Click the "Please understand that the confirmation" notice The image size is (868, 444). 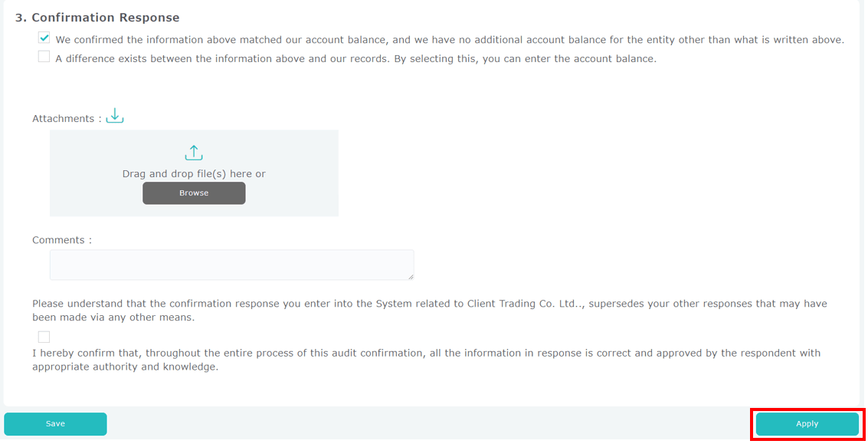(230, 304)
